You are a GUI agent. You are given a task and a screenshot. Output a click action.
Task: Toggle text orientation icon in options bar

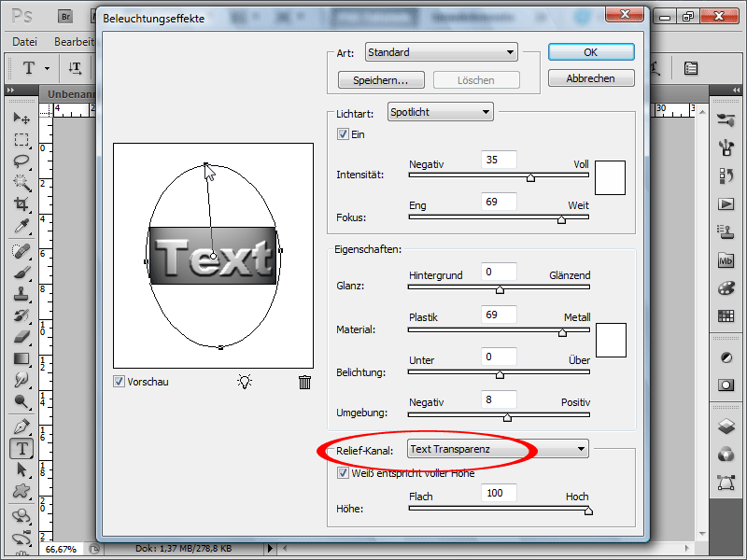click(x=75, y=68)
